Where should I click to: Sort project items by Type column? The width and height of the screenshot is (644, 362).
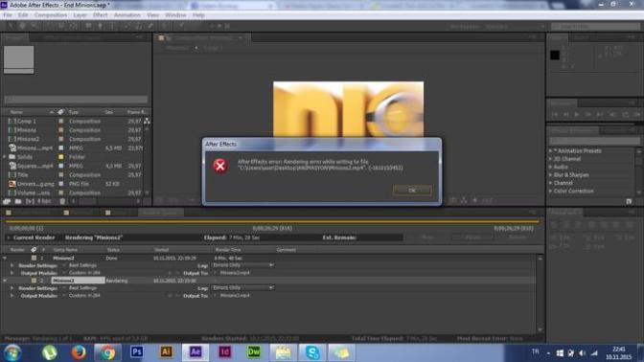coord(74,112)
